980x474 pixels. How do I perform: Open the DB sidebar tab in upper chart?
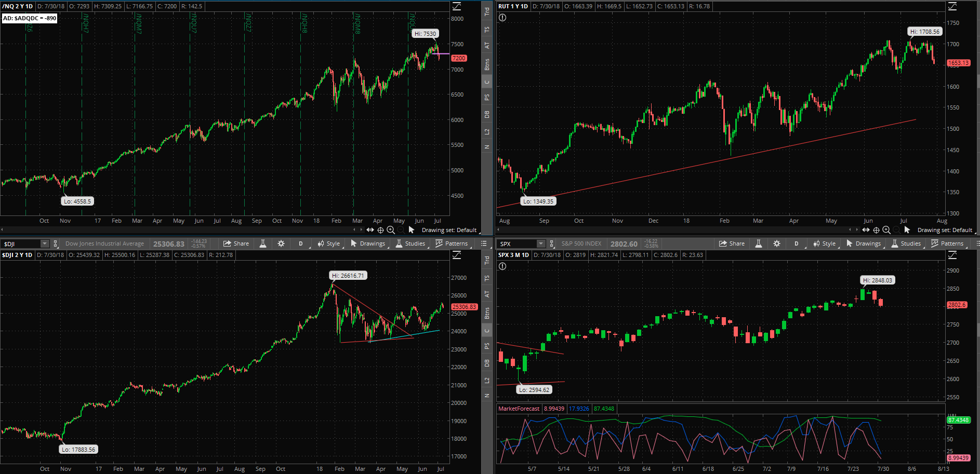pyautogui.click(x=487, y=114)
